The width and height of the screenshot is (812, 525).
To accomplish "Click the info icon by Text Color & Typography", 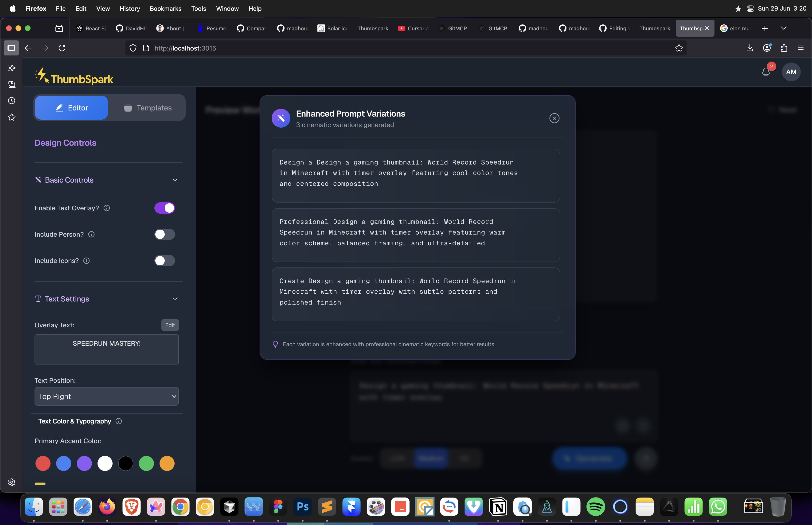I will 119,421.
